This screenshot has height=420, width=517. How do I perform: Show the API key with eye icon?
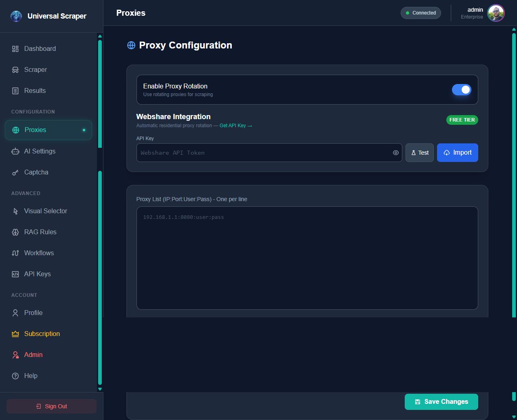click(x=396, y=153)
